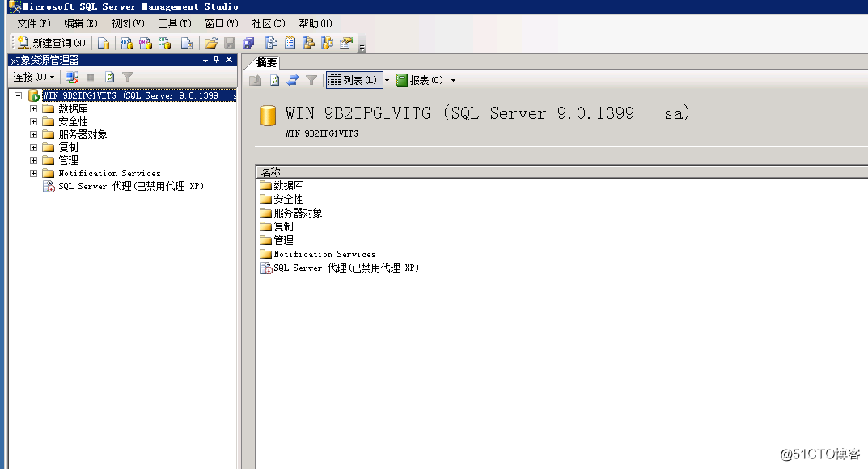Click the Analysis Services XMLA Query icon

(164, 43)
